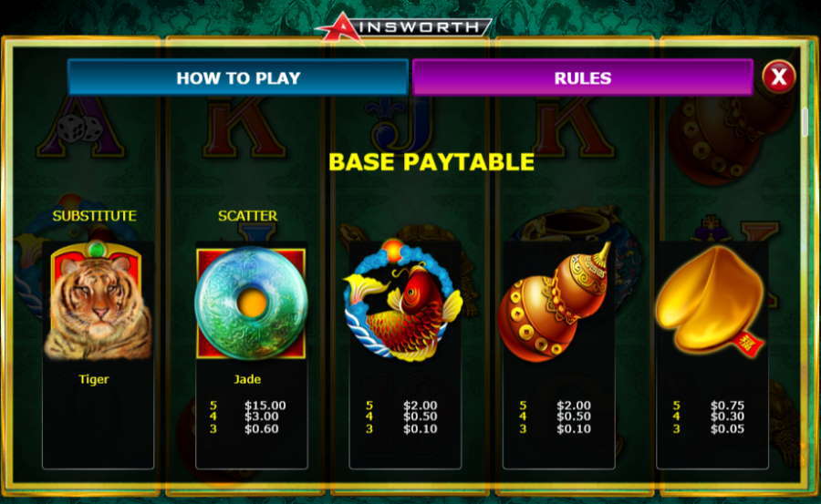The width and height of the screenshot is (821, 504).
Task: Click the $0.75 fortune cookie payout
Action: tap(727, 405)
